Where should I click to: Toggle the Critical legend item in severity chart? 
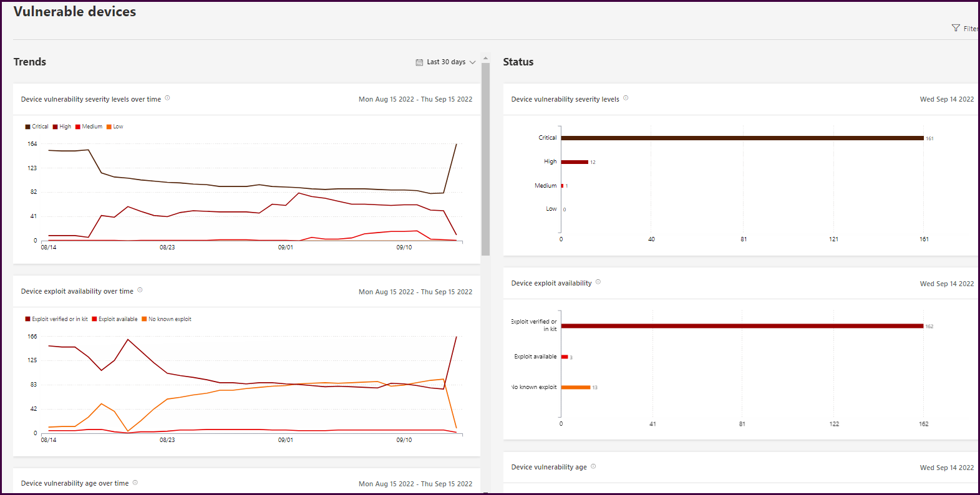(37, 127)
